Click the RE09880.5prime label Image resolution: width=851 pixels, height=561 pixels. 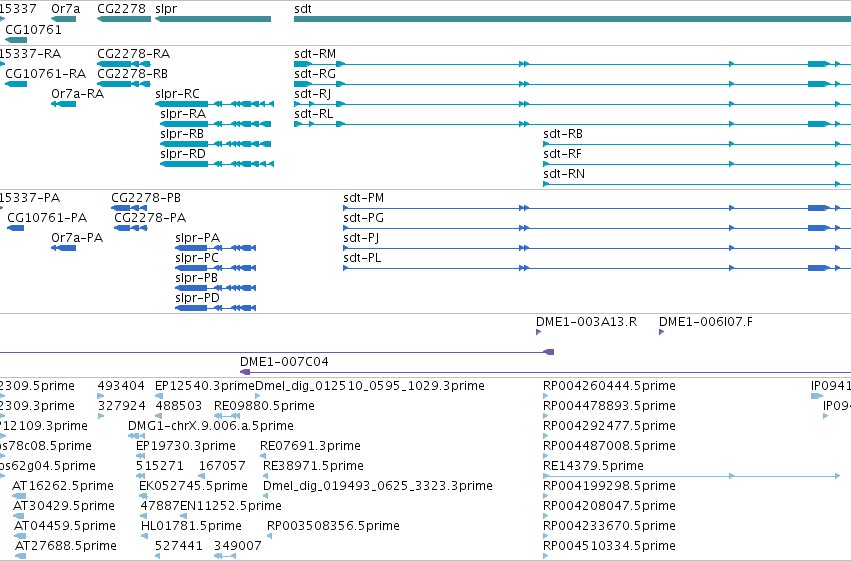[264, 406]
